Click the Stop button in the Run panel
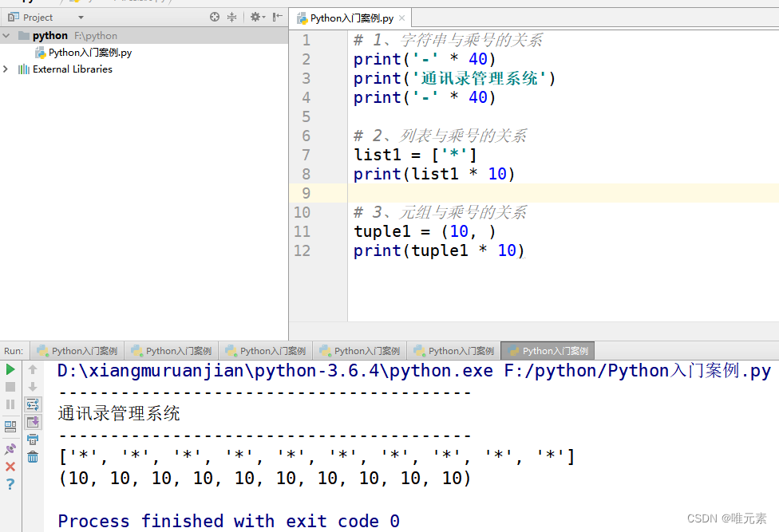The width and height of the screenshot is (779, 532). [x=10, y=385]
